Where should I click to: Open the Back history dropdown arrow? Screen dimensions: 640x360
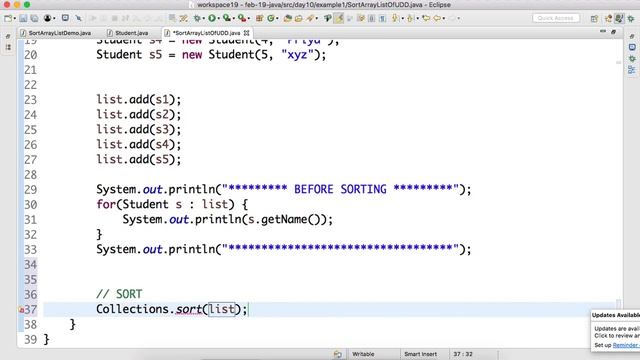(x=444, y=18)
